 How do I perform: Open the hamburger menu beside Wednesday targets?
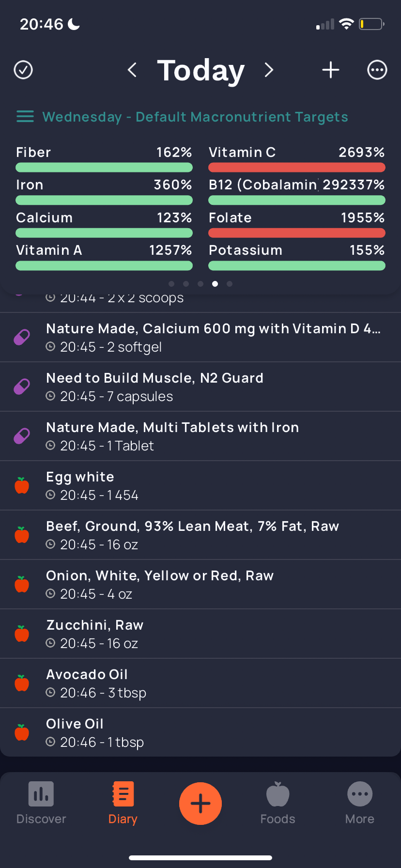[x=25, y=117]
